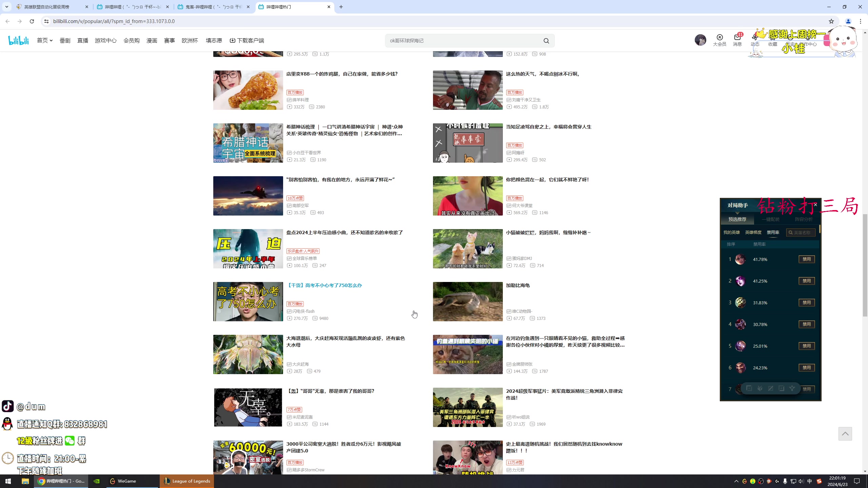Screen dimensions: 868x488
Task: Open the fried chicken leg video thumbnail
Action: coord(248,90)
